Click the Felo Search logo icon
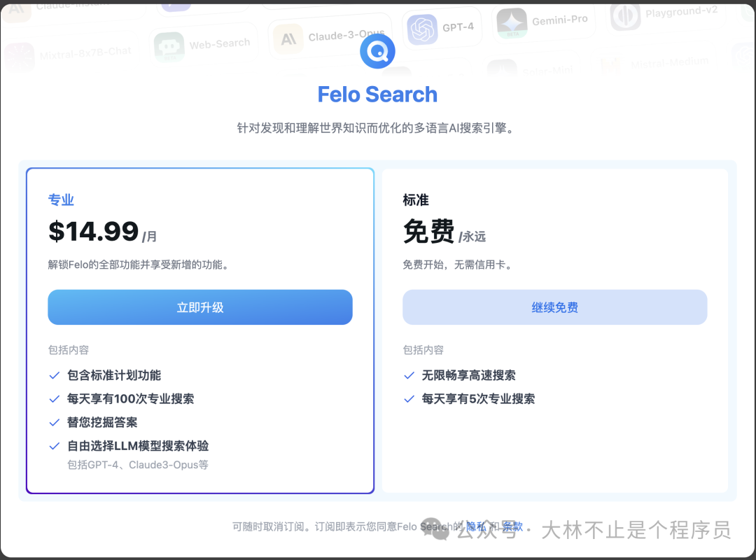756x560 pixels. tap(377, 51)
